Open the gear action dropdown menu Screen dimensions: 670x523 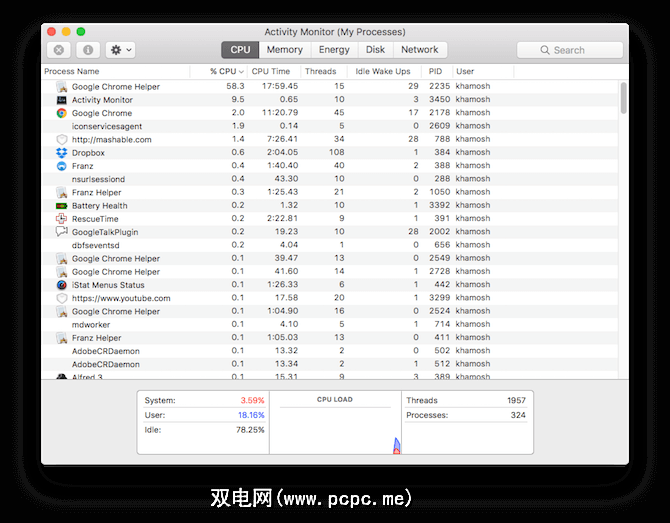(120, 50)
